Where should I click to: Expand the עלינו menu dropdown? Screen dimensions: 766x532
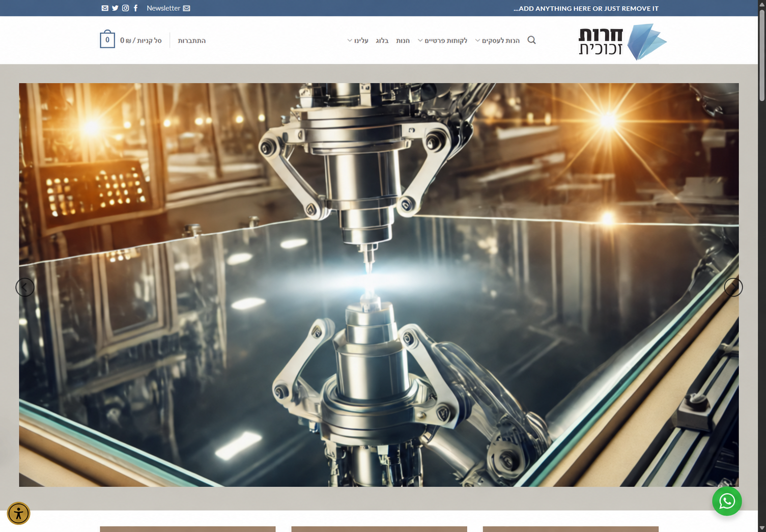[x=358, y=41]
